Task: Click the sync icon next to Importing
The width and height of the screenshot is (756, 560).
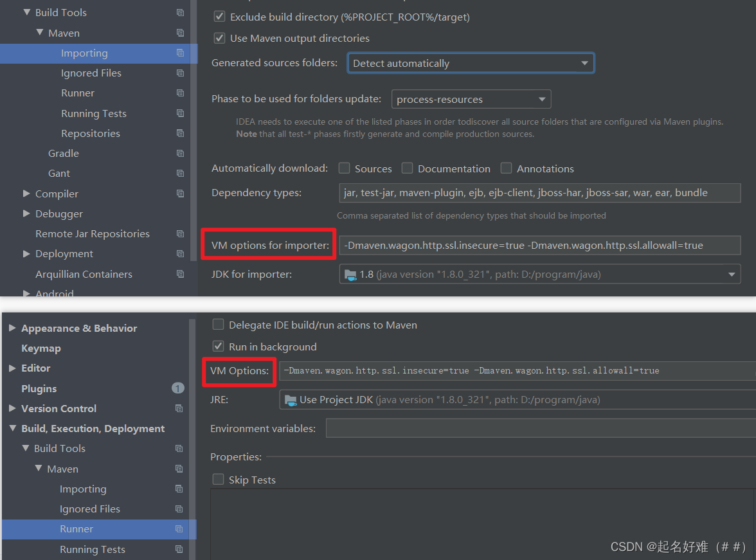Action: point(180,53)
